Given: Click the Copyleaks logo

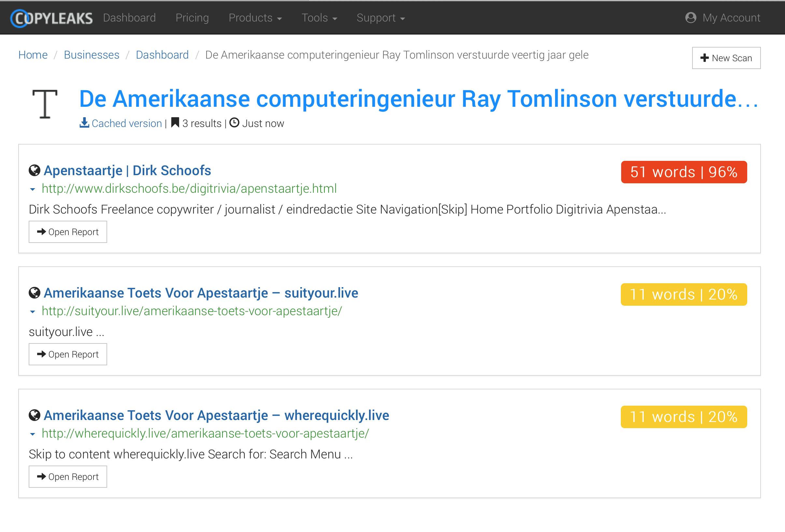Looking at the screenshot, I should coord(51,18).
